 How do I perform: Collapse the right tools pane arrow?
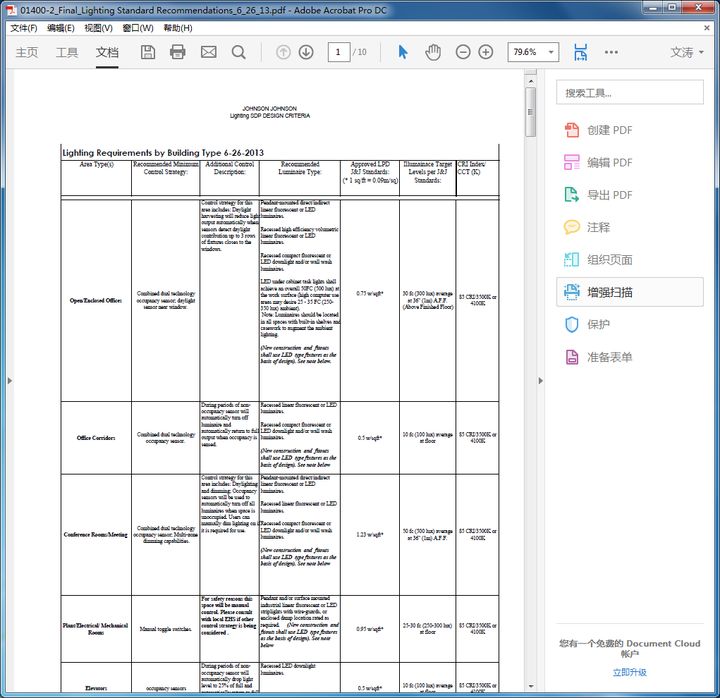pyautogui.click(x=540, y=381)
